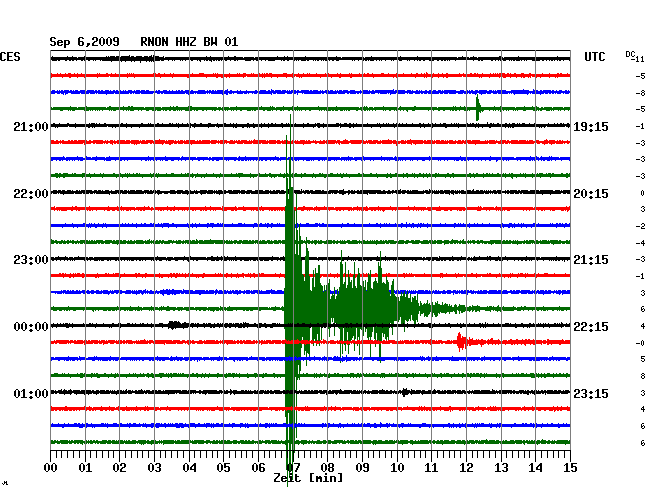Click minute tick label '12' on the axis
This screenshot has width=650, height=494.
pos(466,468)
